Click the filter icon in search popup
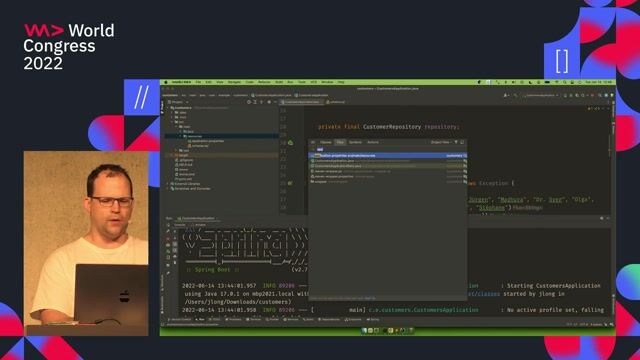 tap(456, 142)
